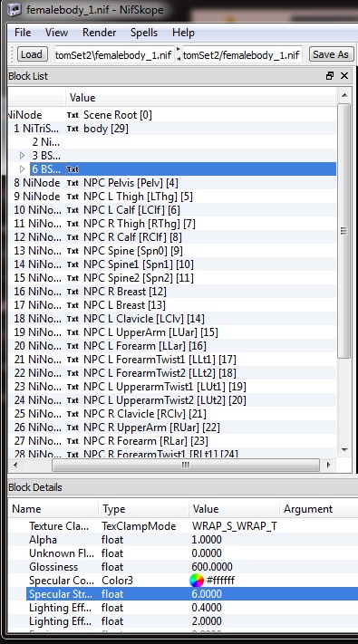The height and width of the screenshot is (644, 358).
Task: Click the Value column header in Block List
Action: (x=200, y=98)
